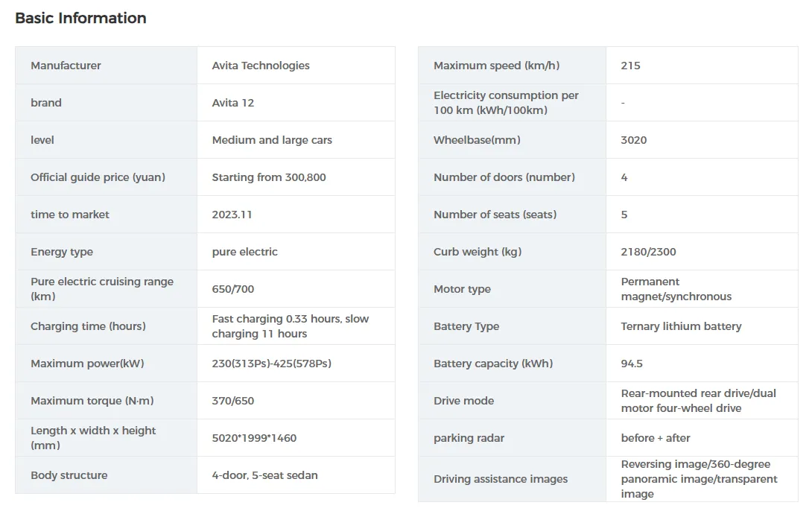Click the Basic Information heading
Screen dimensions: 812x517
point(80,19)
